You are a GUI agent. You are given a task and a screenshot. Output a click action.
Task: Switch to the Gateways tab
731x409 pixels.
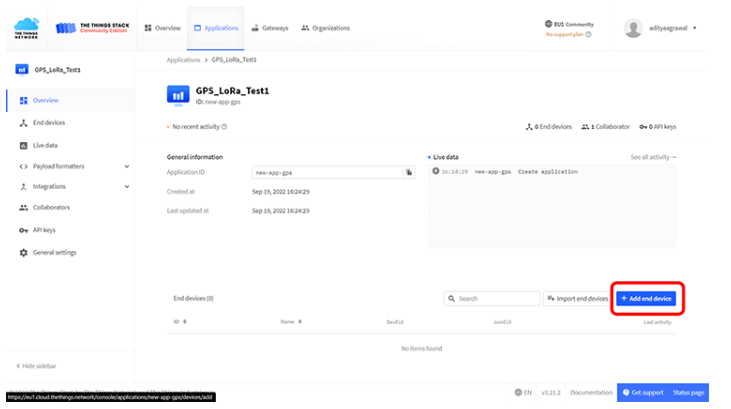[268, 28]
